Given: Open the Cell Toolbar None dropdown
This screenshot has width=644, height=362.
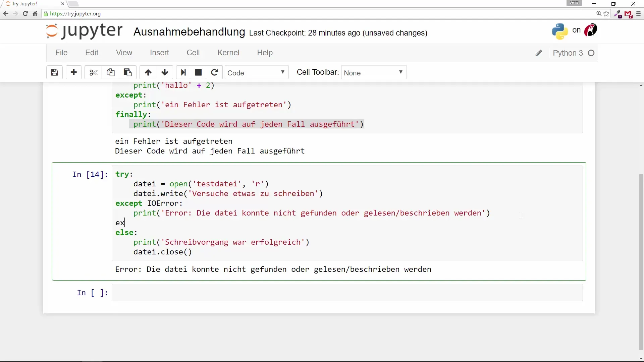Looking at the screenshot, I should point(374,72).
